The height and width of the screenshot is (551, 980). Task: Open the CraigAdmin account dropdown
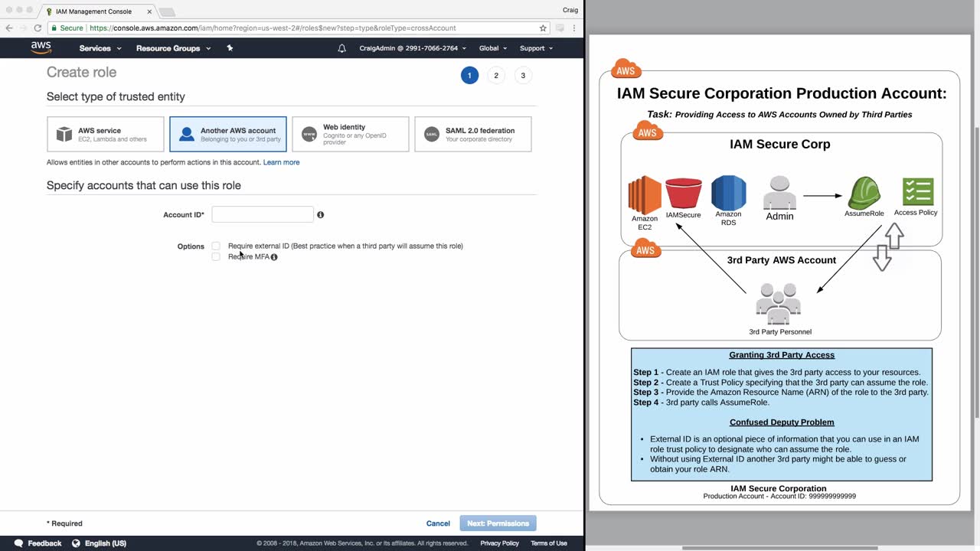tap(413, 48)
